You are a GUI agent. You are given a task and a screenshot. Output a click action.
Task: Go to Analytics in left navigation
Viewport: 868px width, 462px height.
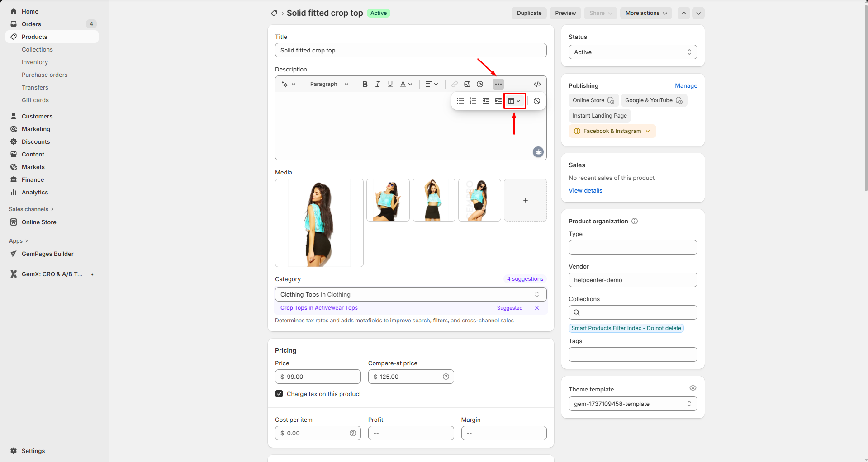point(35,192)
